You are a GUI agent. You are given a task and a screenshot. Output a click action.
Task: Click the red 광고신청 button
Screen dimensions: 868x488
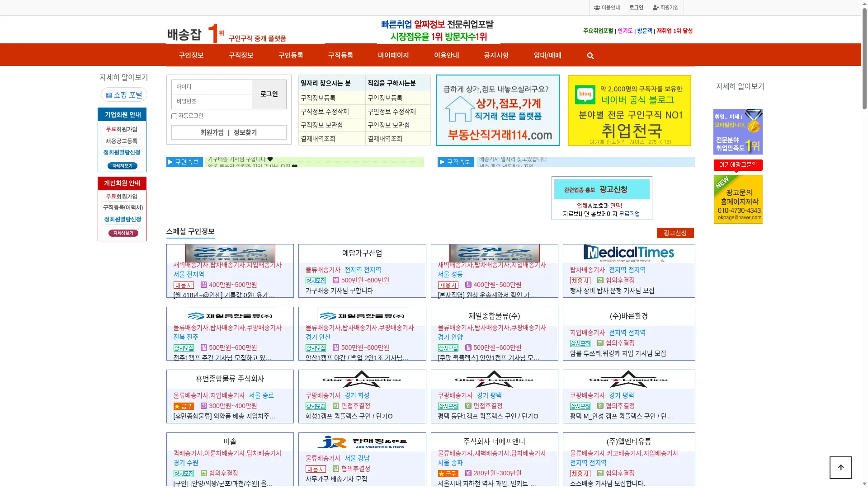[675, 233]
